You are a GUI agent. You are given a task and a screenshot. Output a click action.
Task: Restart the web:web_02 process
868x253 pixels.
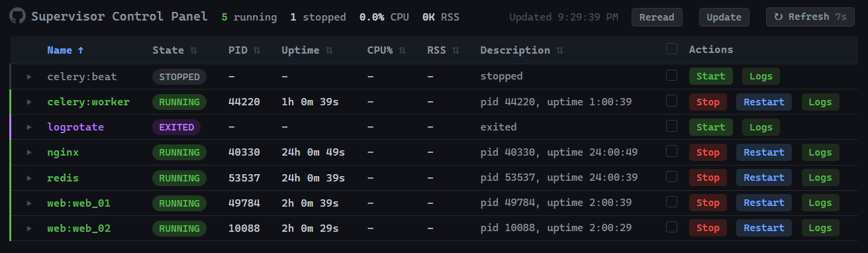tap(764, 228)
